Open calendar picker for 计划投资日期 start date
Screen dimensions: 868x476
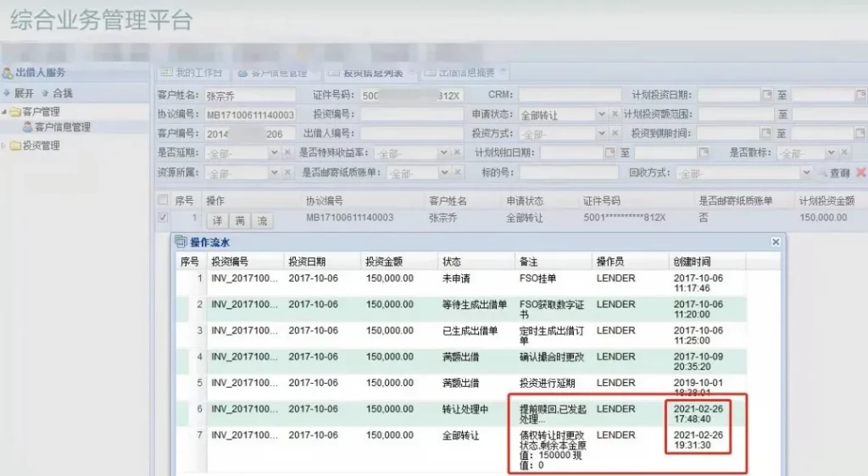tap(766, 95)
